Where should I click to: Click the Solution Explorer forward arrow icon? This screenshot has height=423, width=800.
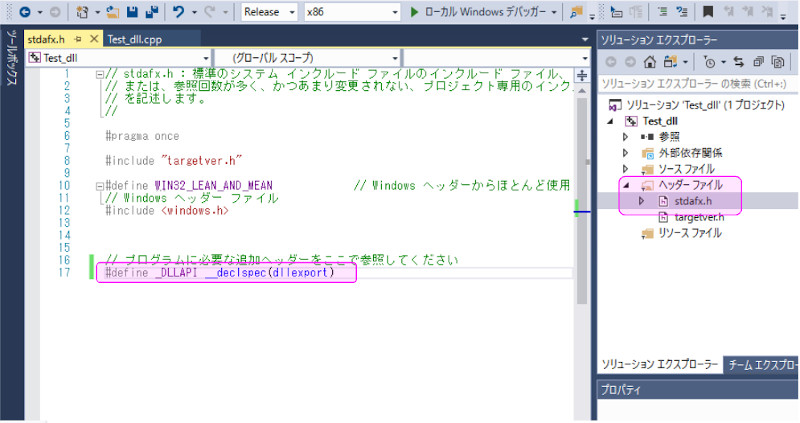630,62
